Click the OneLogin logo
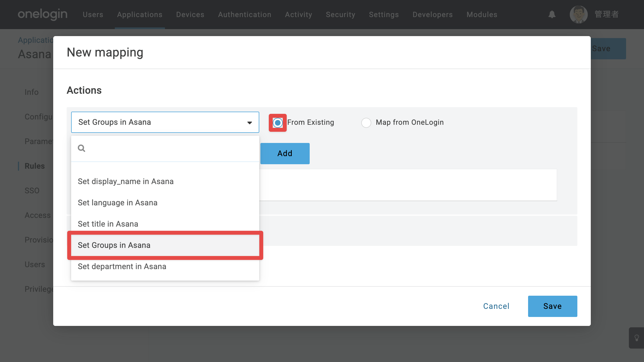 coord(43,14)
